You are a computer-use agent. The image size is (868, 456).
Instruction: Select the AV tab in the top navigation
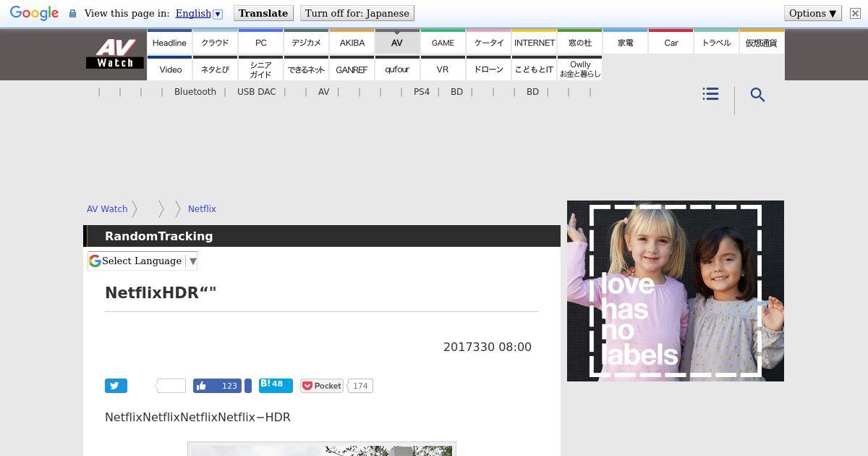click(397, 42)
